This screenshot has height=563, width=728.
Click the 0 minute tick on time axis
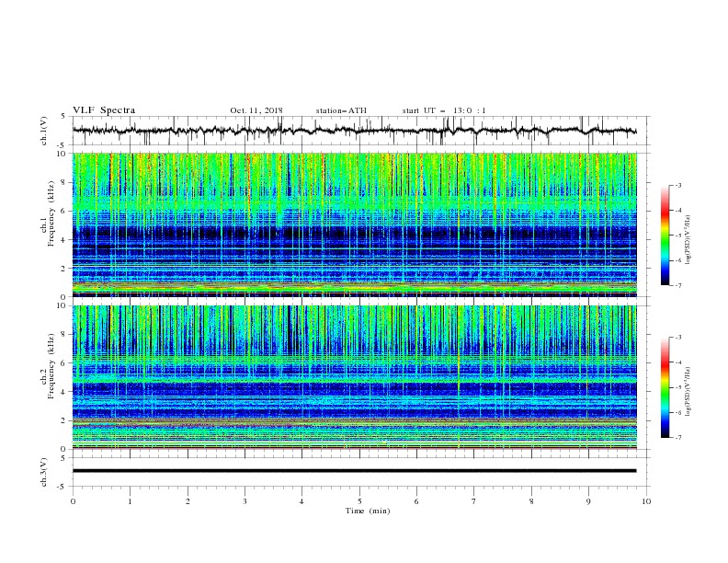pos(73,501)
